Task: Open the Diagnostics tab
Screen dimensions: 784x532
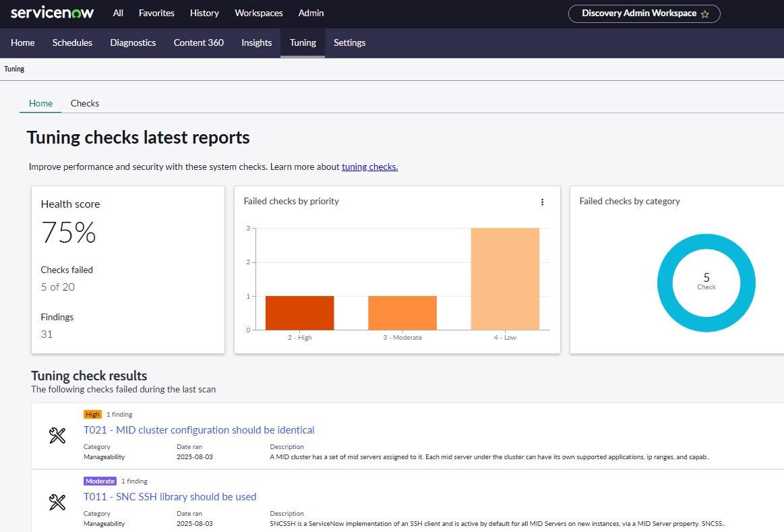Action: (x=133, y=42)
